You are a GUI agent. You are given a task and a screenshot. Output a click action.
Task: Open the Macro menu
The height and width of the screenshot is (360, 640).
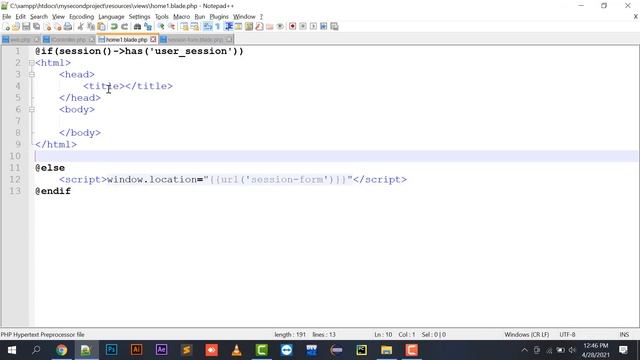(182, 17)
